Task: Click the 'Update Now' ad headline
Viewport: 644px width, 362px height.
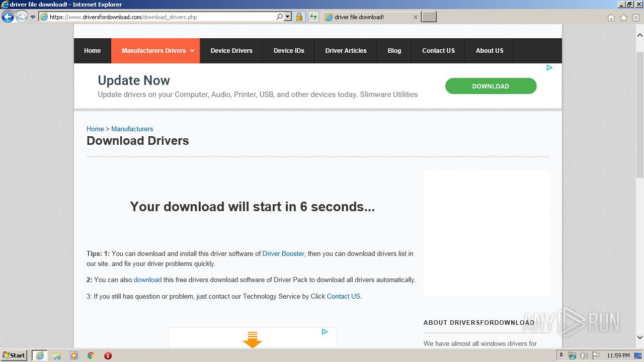Action: (134, 80)
